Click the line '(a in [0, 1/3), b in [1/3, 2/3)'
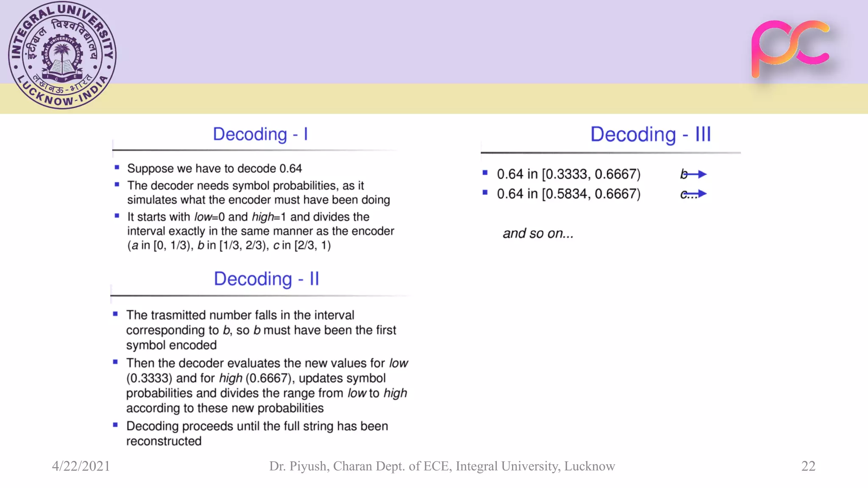 (x=229, y=245)
